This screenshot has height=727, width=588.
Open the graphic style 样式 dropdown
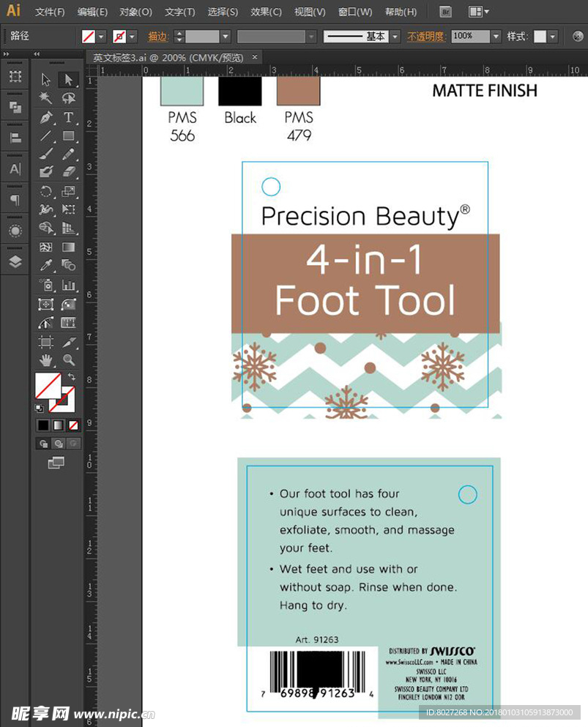pos(552,36)
